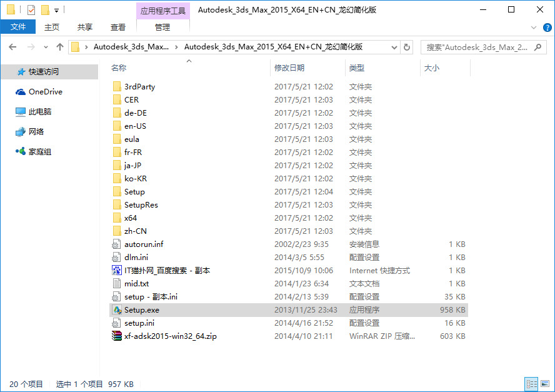
Task: Open Explorer help question mark icon
Action: point(547,28)
